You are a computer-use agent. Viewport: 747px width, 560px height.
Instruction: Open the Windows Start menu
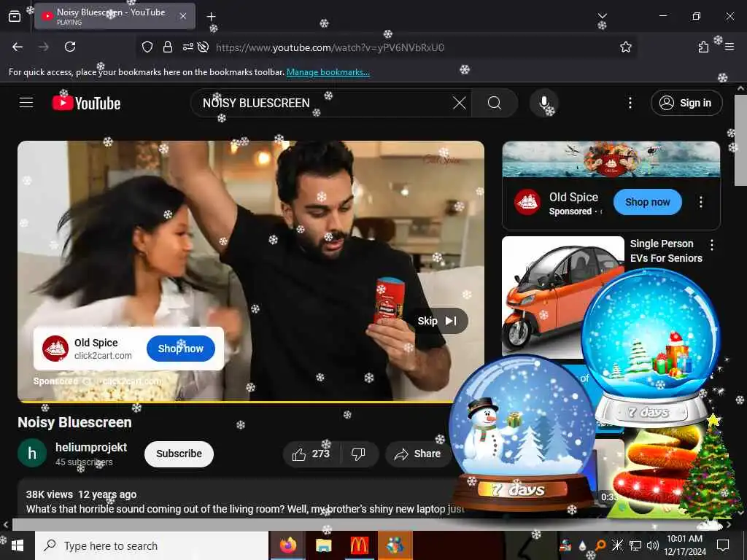point(18,545)
